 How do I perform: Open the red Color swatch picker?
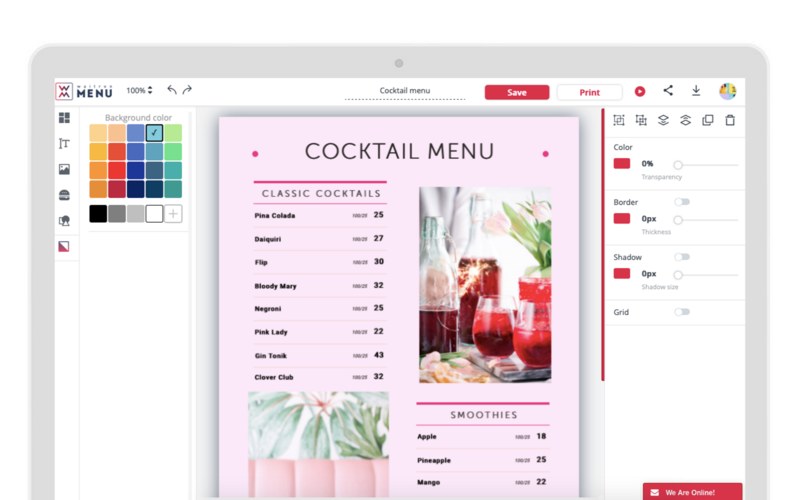(x=621, y=163)
